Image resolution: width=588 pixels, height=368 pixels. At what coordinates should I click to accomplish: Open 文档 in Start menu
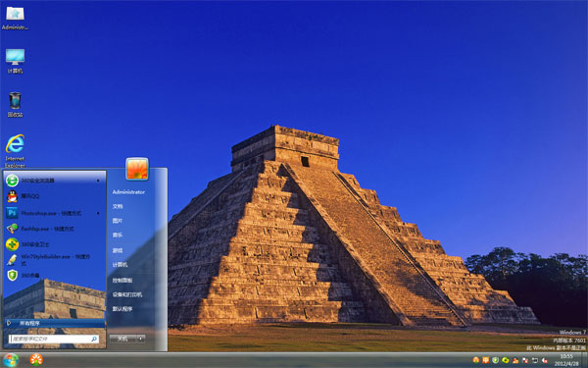[118, 206]
